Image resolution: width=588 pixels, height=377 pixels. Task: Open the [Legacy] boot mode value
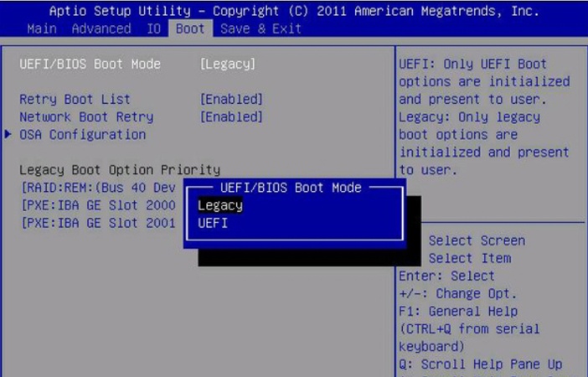click(228, 65)
